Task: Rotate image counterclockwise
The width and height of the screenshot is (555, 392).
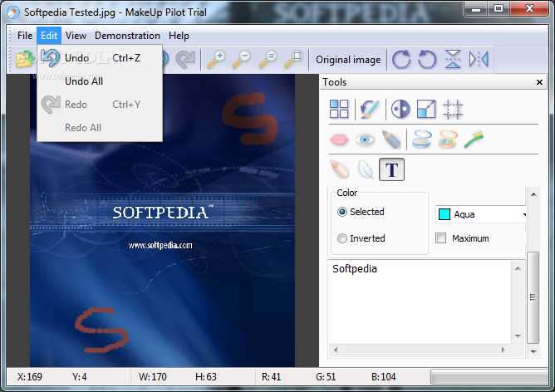Action: point(427,59)
